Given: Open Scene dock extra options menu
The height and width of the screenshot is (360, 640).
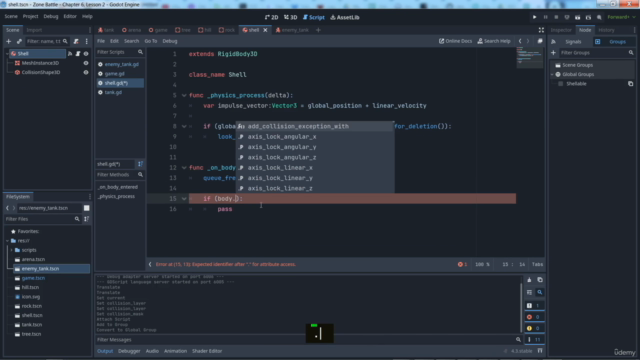Looking at the screenshot, I should pyautogui.click(x=87, y=41).
